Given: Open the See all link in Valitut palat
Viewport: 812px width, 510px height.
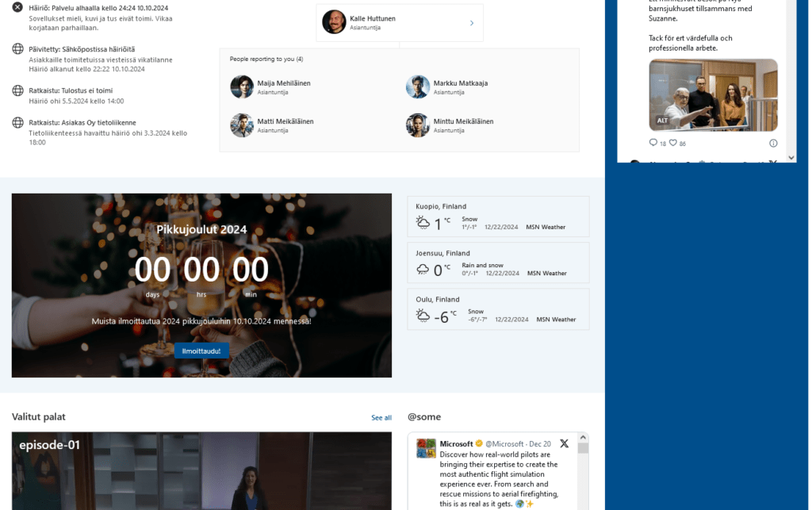Looking at the screenshot, I should click(x=381, y=417).
